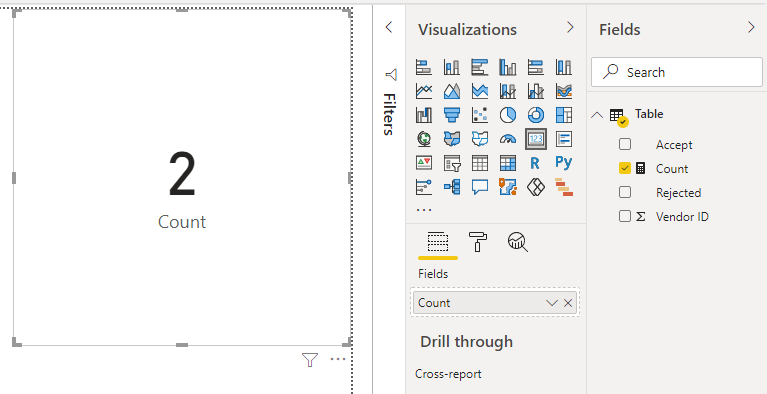Collapse the Table field list
This screenshot has width=767, height=394.
pos(596,116)
